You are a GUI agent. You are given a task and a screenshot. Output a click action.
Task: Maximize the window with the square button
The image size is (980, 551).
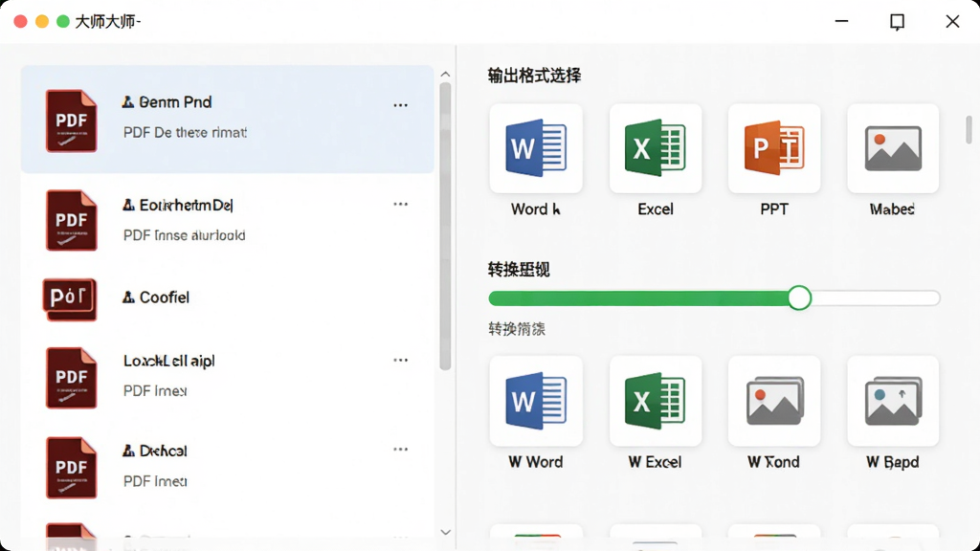[x=897, y=22]
